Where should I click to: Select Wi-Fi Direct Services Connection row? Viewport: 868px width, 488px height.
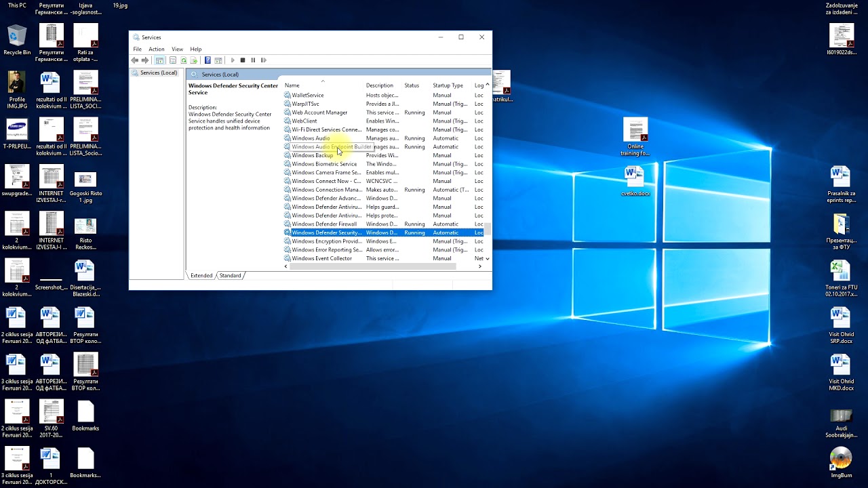point(383,129)
